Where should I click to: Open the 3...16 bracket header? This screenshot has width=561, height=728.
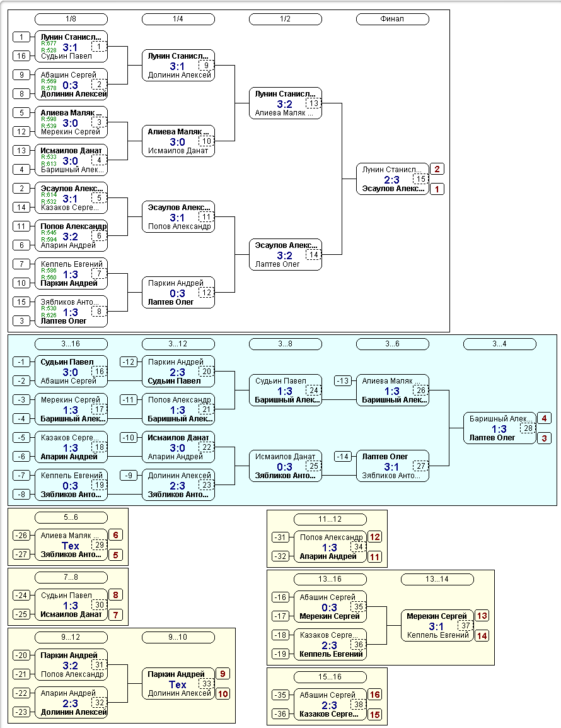[x=71, y=344]
